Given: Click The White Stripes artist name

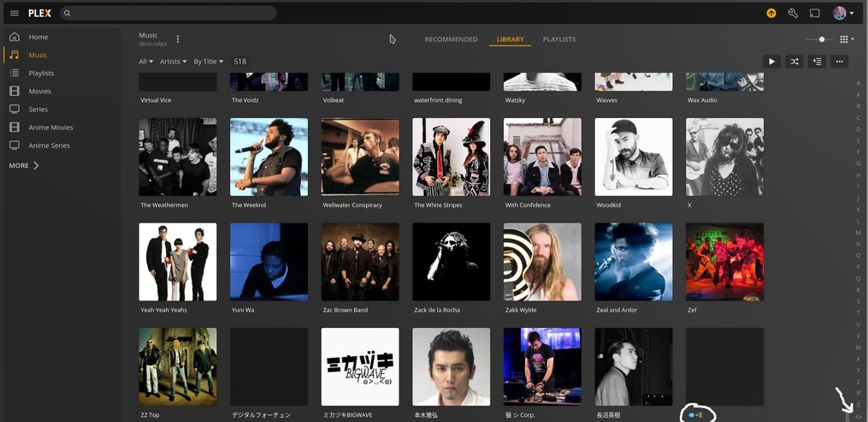Looking at the screenshot, I should click(437, 205).
